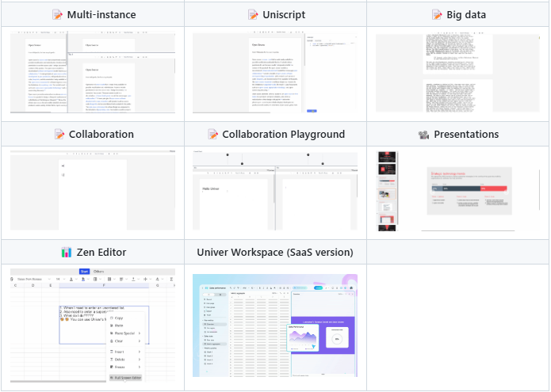Open the Collaboration Playground preview image
The width and height of the screenshot is (551, 392).
(275, 190)
